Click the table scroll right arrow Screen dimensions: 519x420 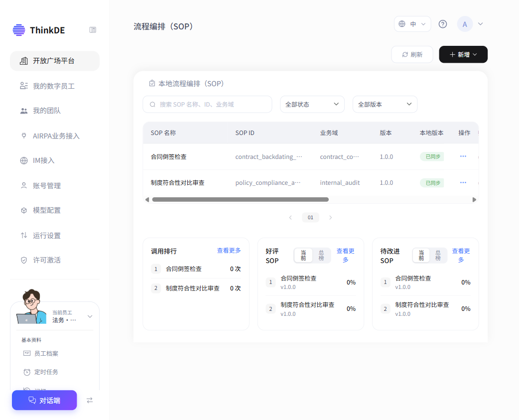[x=474, y=200]
